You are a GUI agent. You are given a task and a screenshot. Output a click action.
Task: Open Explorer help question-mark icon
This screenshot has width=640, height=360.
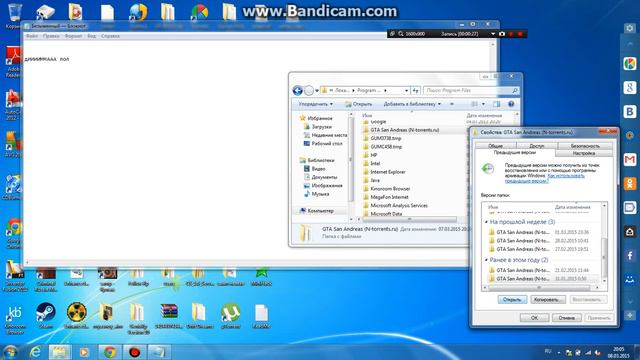(511, 104)
